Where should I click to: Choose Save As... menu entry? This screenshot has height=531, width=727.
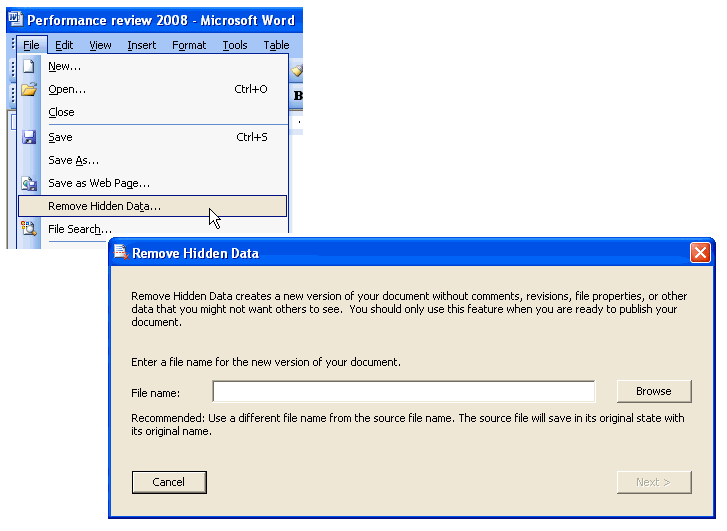click(153, 160)
